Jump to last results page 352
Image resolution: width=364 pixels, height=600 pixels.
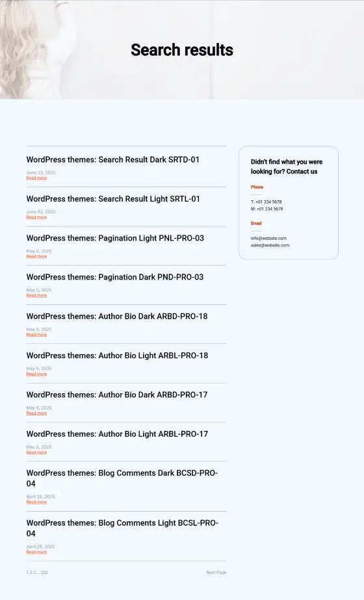[x=44, y=573]
